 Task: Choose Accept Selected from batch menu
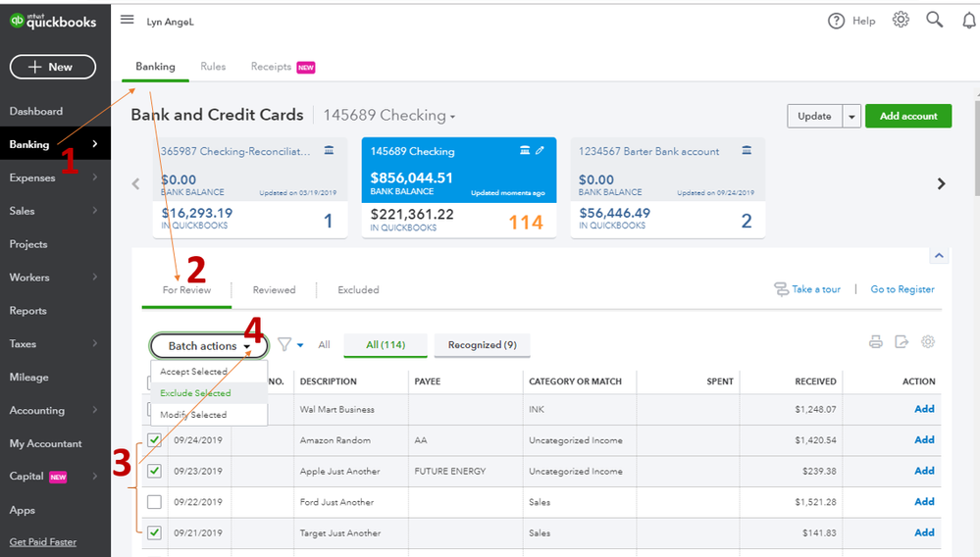209,372
